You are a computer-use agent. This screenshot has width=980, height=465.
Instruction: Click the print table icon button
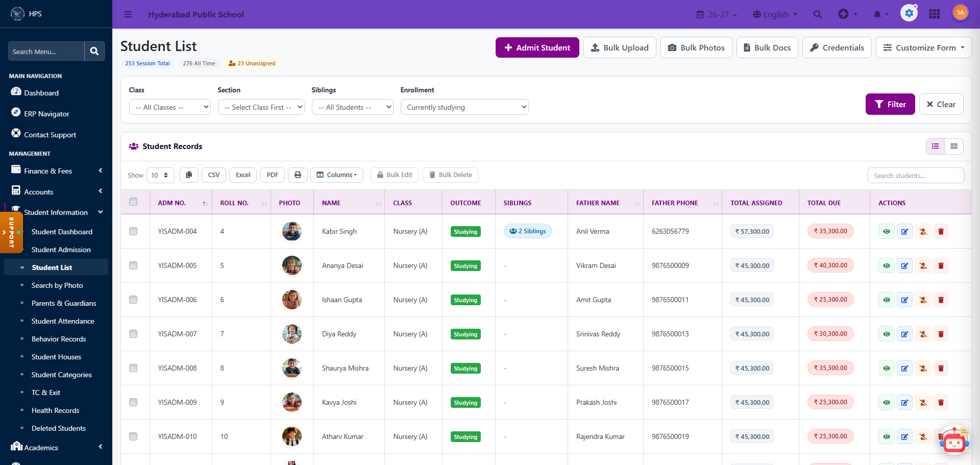(298, 175)
